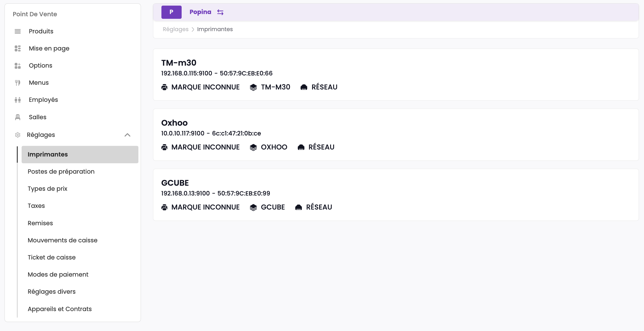Screen dimensions: 644x331
Task: Click the purple P account badge
Action: [171, 12]
